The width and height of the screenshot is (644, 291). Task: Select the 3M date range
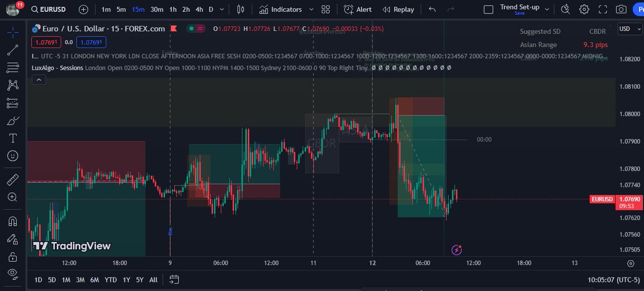pyautogui.click(x=80, y=279)
